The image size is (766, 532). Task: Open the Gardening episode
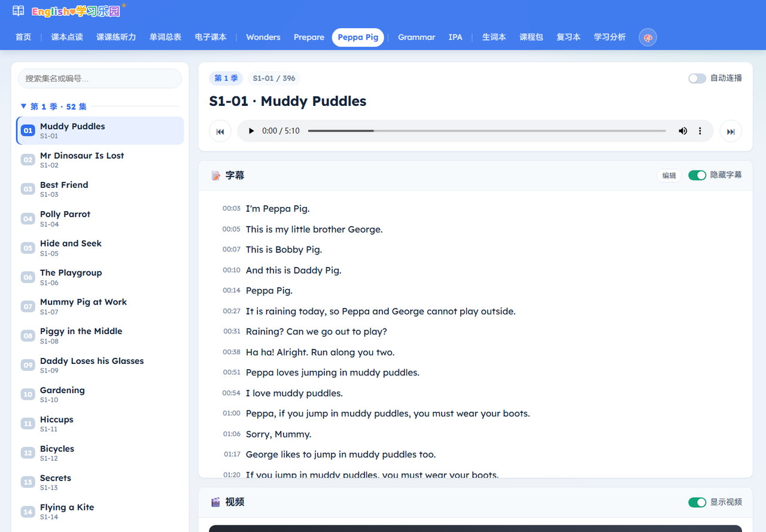pyautogui.click(x=100, y=394)
